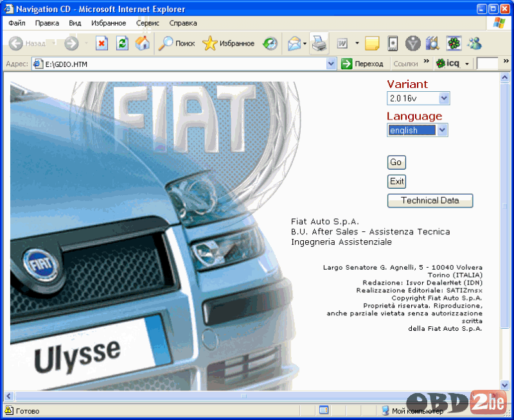The image size is (514, 420).
Task: Expand the Mail button dropdown arrow
Action: coord(305,44)
